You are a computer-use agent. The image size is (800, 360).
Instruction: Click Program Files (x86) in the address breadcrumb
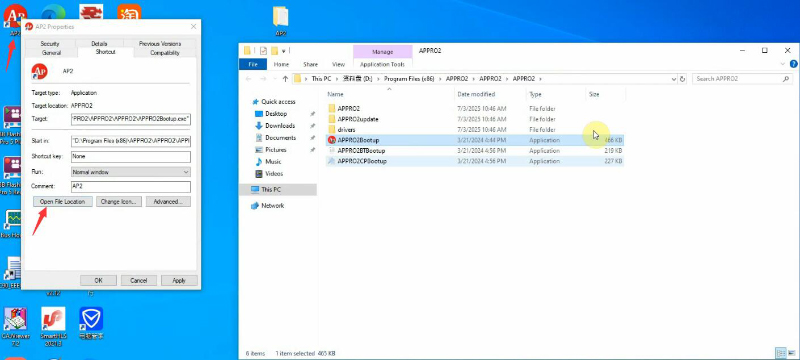(x=410, y=79)
